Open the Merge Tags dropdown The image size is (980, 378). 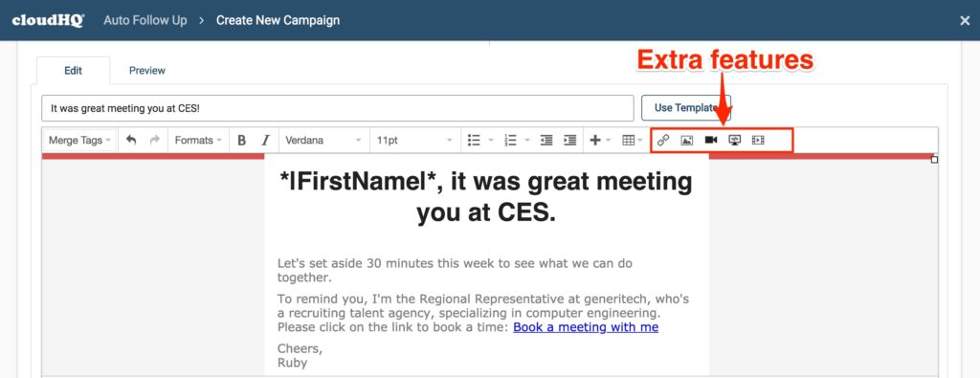79,141
